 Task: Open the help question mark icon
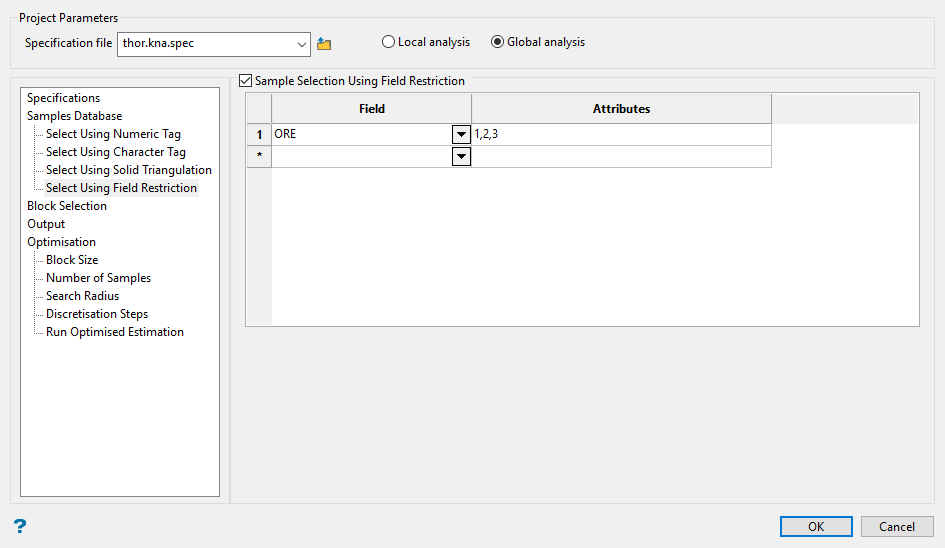click(19, 526)
